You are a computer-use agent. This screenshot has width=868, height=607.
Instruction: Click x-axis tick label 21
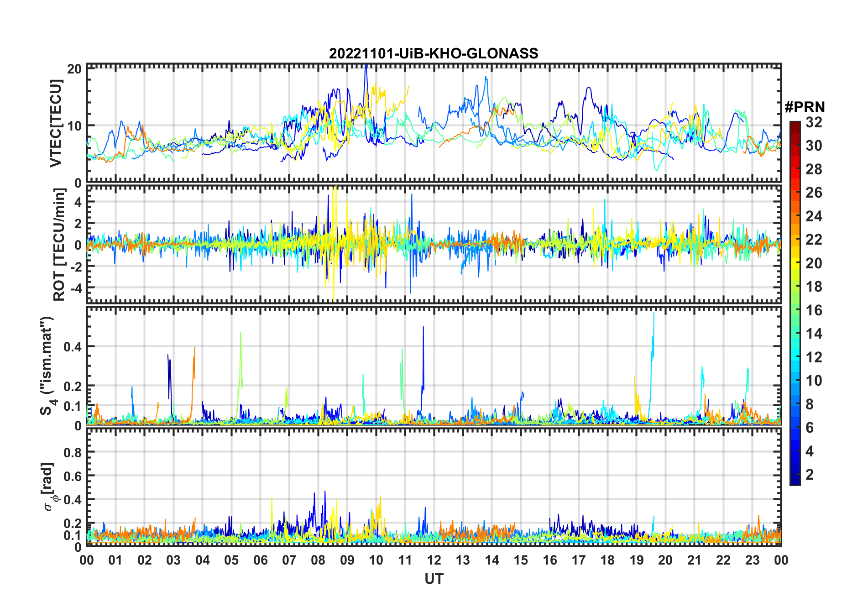(694, 560)
